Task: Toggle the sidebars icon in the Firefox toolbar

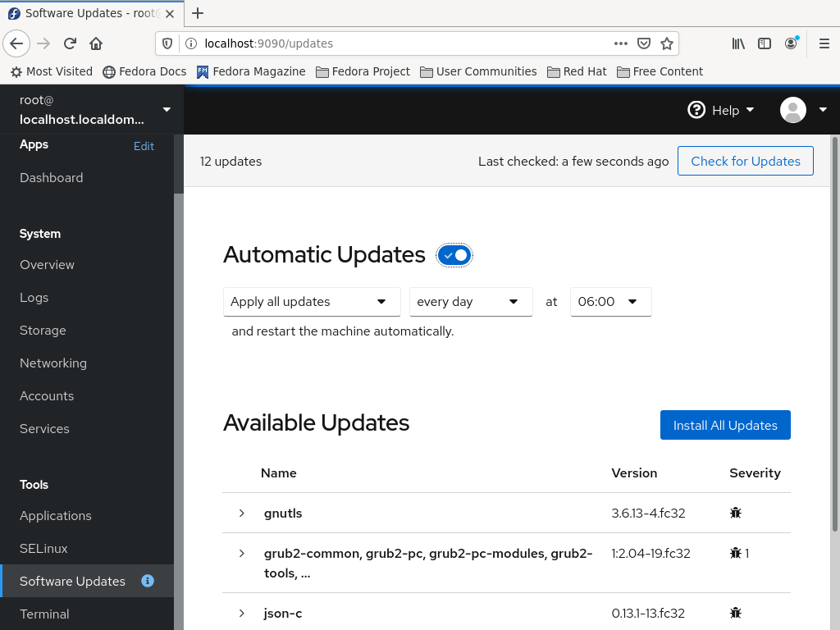Action: click(x=765, y=43)
